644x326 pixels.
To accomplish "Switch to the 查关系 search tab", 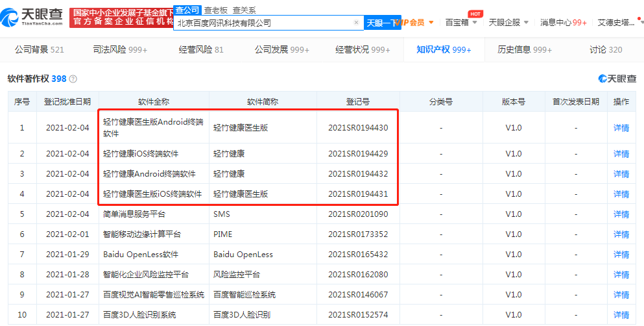I will coord(244,10).
